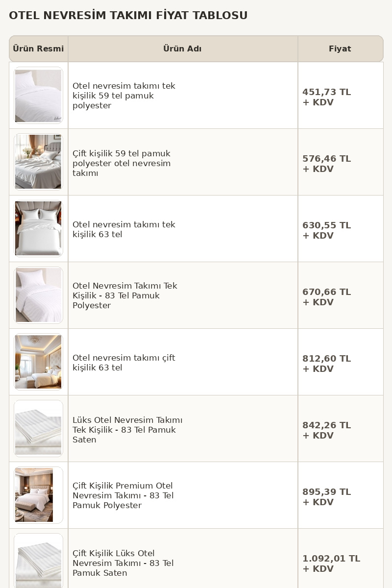Click the Fiyat column header
This screenshot has width=392, height=588.
point(340,49)
